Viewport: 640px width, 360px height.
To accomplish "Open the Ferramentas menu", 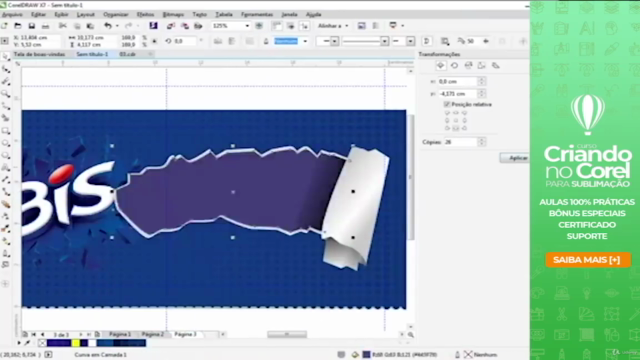I will (257, 14).
